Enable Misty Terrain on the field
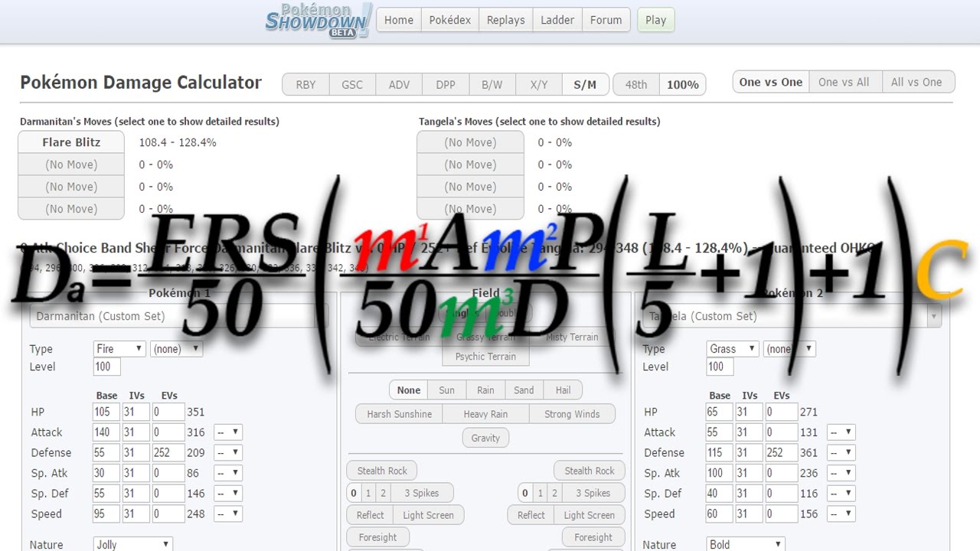Screen dimensions: 980x551 [572, 337]
